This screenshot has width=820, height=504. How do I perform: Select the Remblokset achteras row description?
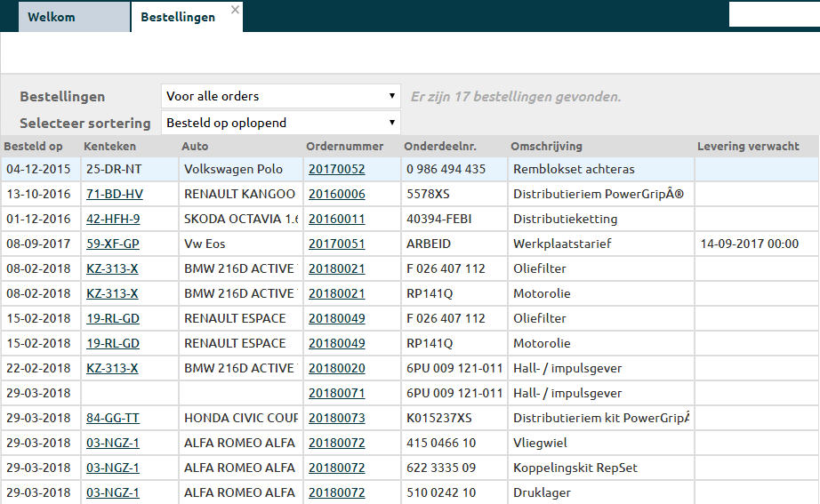(574, 169)
